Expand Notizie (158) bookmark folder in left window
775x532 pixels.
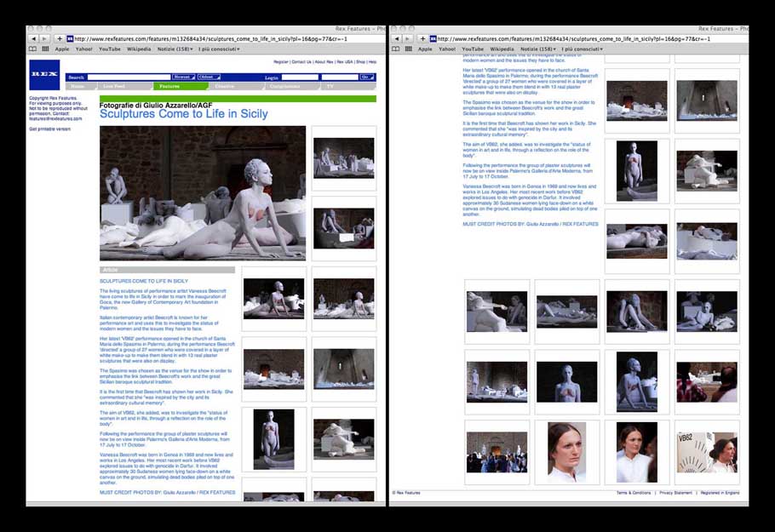pyautogui.click(x=175, y=49)
